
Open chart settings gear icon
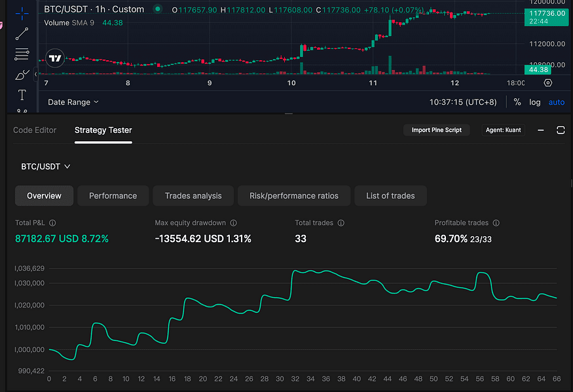[x=547, y=83]
